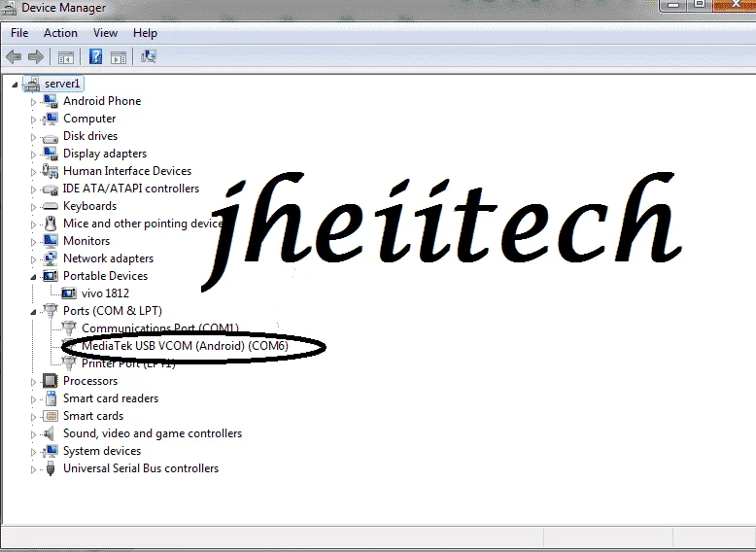Click the Android Phone category icon
The height and width of the screenshot is (552, 756).
(51, 101)
